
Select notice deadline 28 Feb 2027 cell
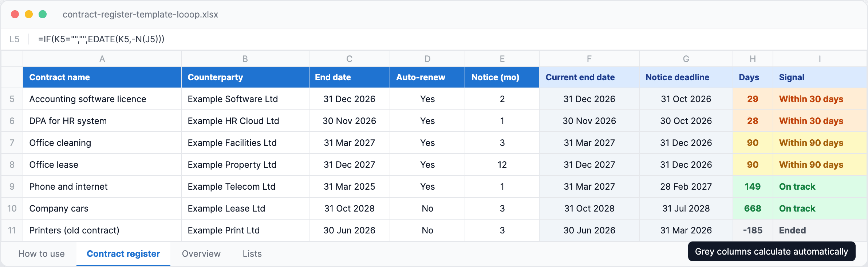click(686, 186)
